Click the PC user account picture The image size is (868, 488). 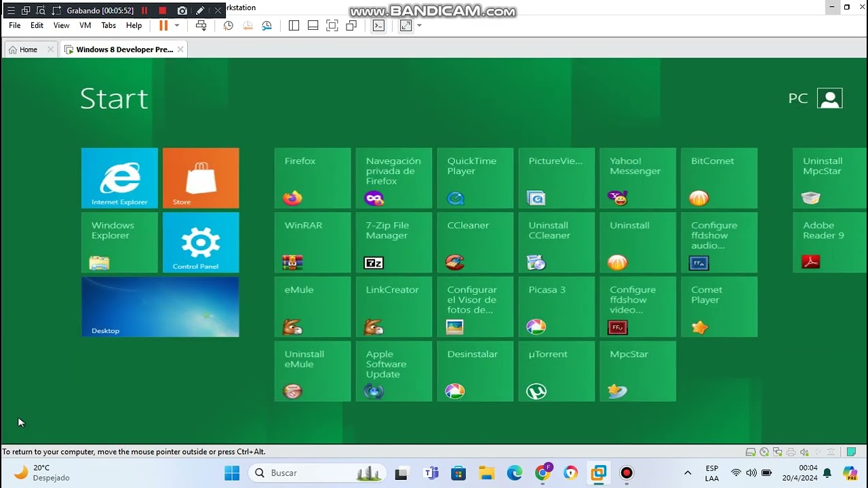[x=829, y=98]
